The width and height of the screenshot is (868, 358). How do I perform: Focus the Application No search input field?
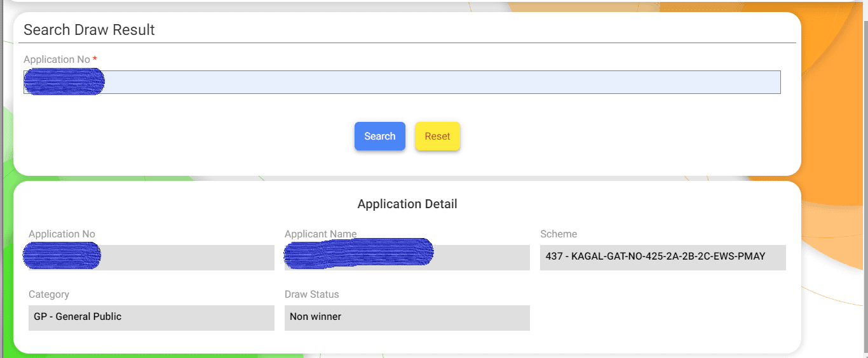402,83
